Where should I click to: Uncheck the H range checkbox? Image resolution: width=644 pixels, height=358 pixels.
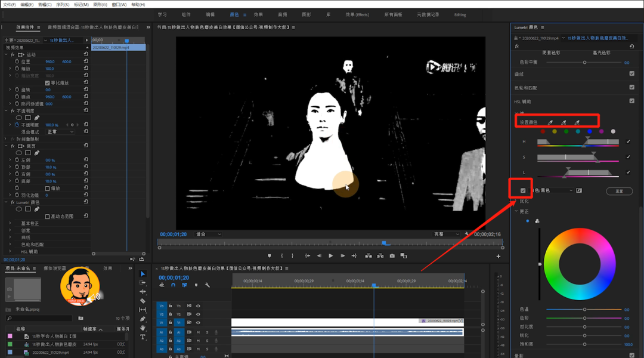coord(628,141)
